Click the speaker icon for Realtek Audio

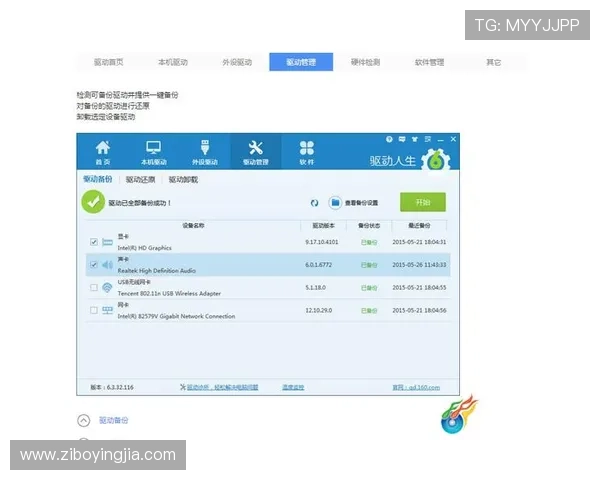(x=108, y=265)
